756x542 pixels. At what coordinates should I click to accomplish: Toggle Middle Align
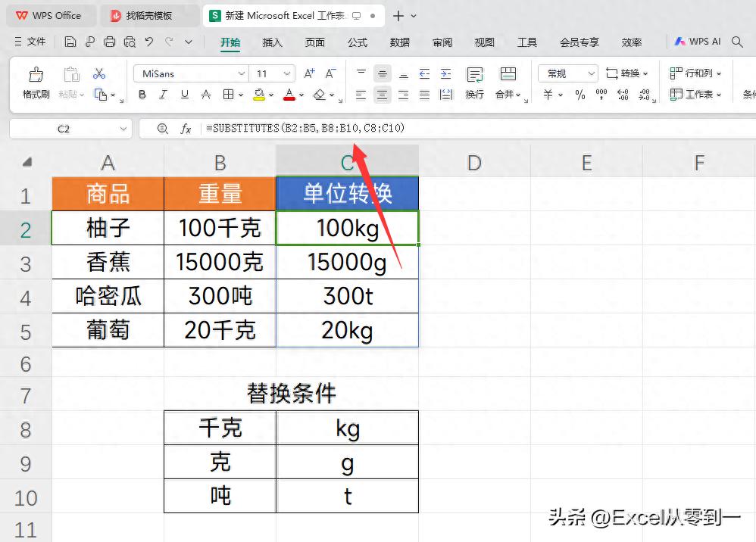382,73
